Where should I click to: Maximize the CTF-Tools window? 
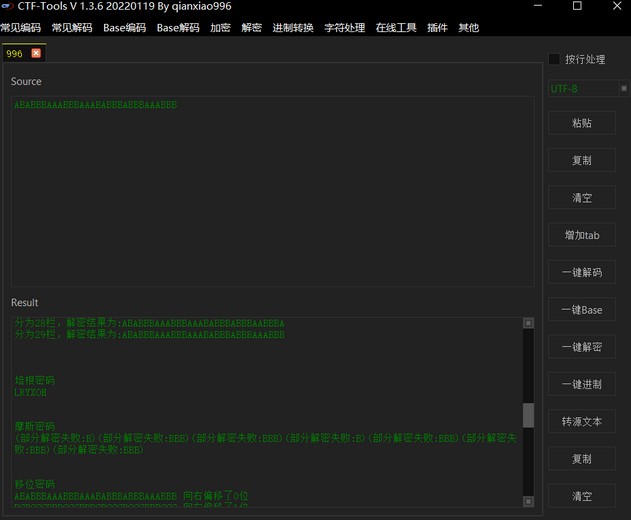click(x=577, y=7)
